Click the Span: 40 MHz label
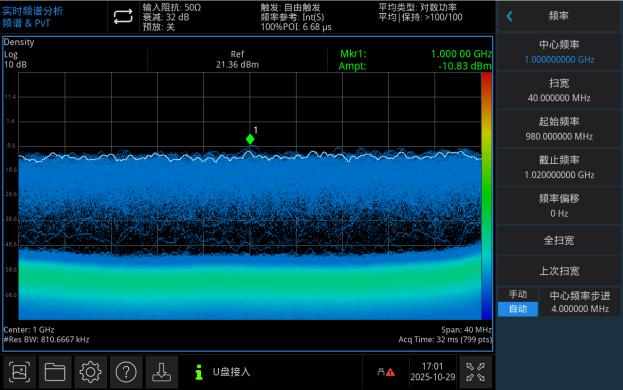The height and width of the screenshot is (390, 623). [x=466, y=330]
